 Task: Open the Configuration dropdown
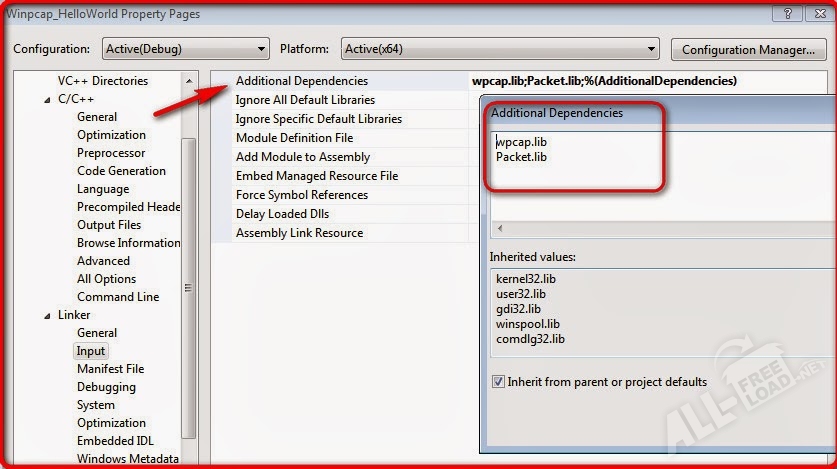(185, 49)
